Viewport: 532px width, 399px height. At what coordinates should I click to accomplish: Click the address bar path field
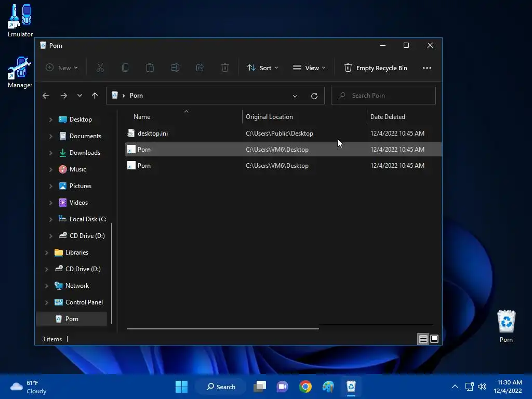click(215, 96)
